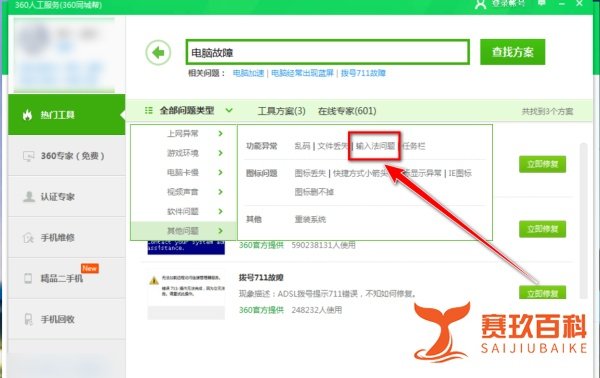Choose 图标删不掉 under 图标问题

pos(314,192)
